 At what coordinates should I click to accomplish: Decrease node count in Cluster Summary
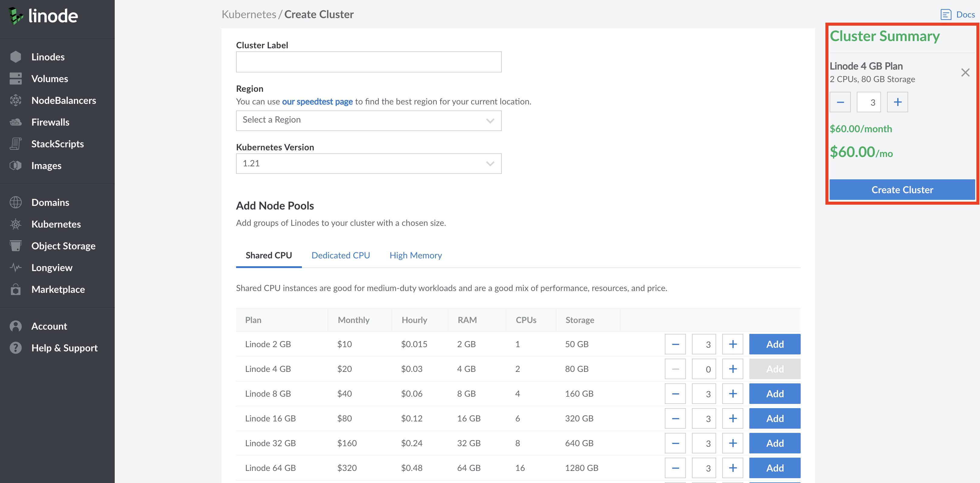[x=840, y=102]
